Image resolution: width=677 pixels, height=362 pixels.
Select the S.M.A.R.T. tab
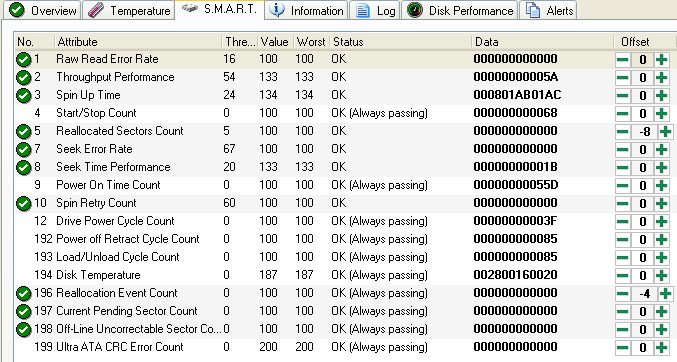pos(219,9)
